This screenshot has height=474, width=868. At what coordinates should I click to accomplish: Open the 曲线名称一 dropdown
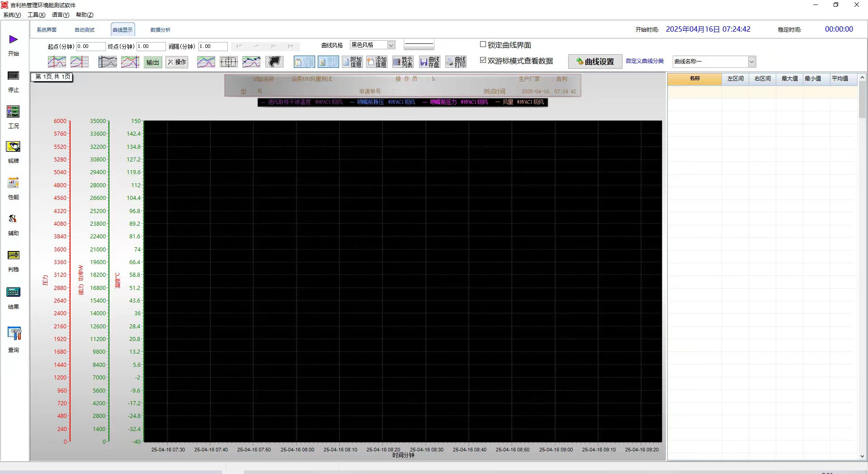[751, 62]
